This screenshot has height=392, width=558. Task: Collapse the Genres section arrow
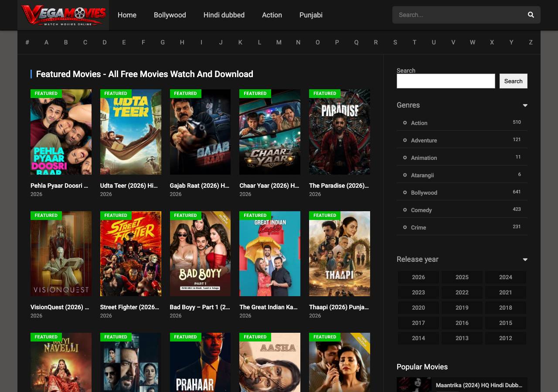(525, 105)
